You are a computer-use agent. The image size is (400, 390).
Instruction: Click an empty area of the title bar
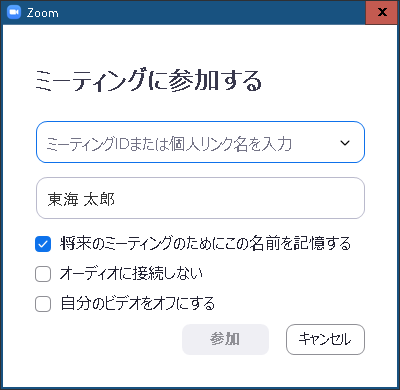coord(213,13)
